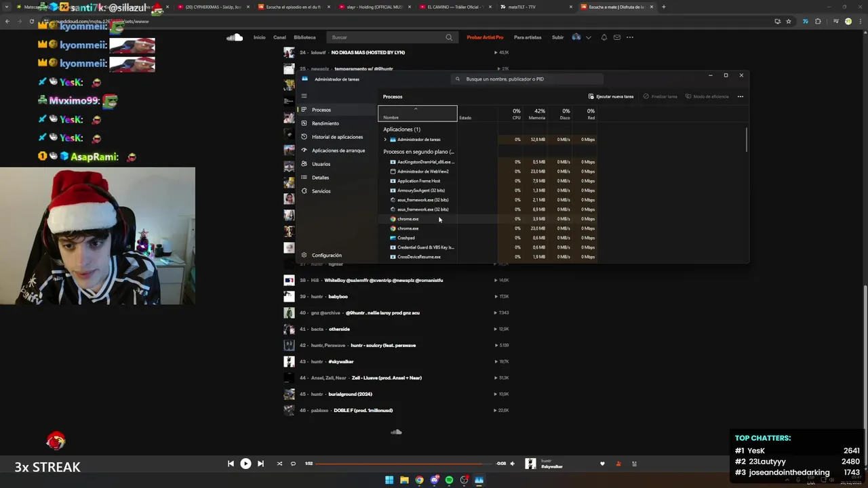Toggle repeat in the SoundCloud player
Screen dimensions: 868x488
pos(293,464)
